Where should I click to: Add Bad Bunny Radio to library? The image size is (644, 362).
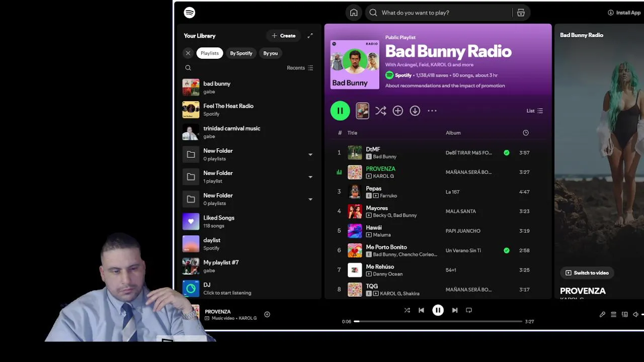[x=397, y=111]
